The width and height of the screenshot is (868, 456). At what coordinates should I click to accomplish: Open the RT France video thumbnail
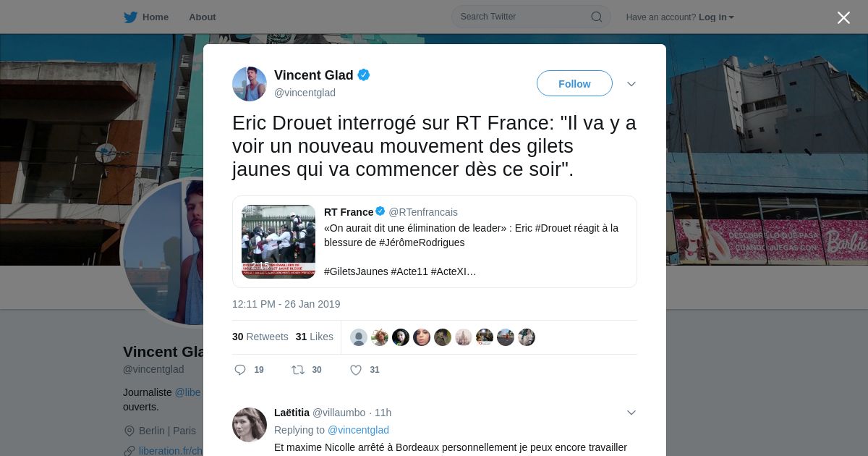point(278,242)
